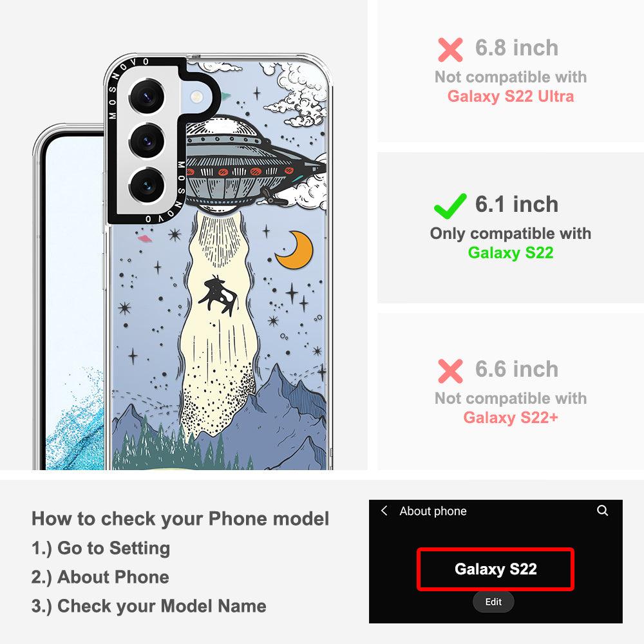Click the top camera lens on the phone
The height and width of the screenshot is (644, 644).
(147, 98)
